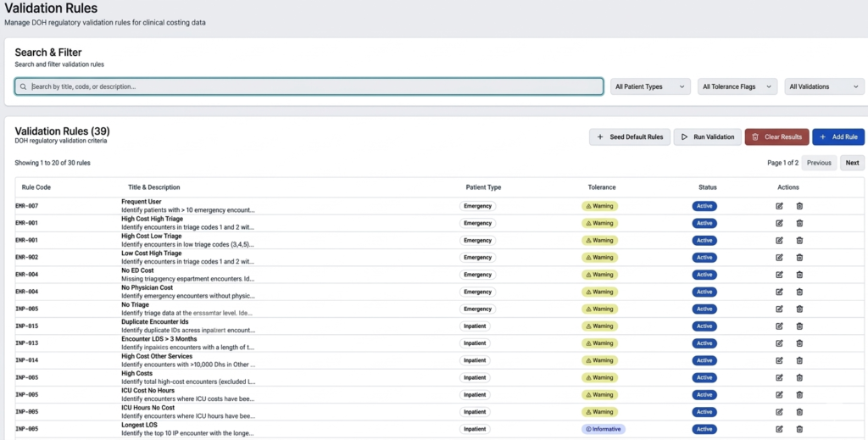Delete the No Triage rule
This screenshot has height=440, width=868.
point(799,309)
